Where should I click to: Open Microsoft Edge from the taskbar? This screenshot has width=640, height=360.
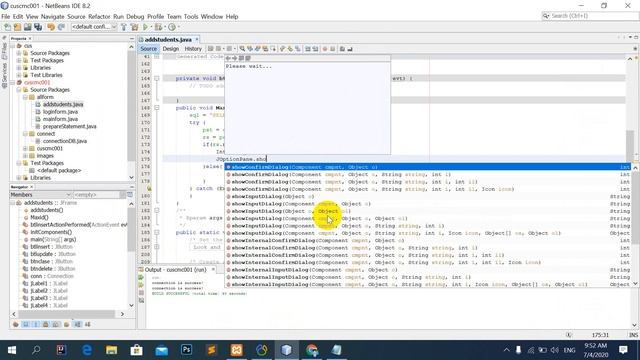tap(87, 350)
